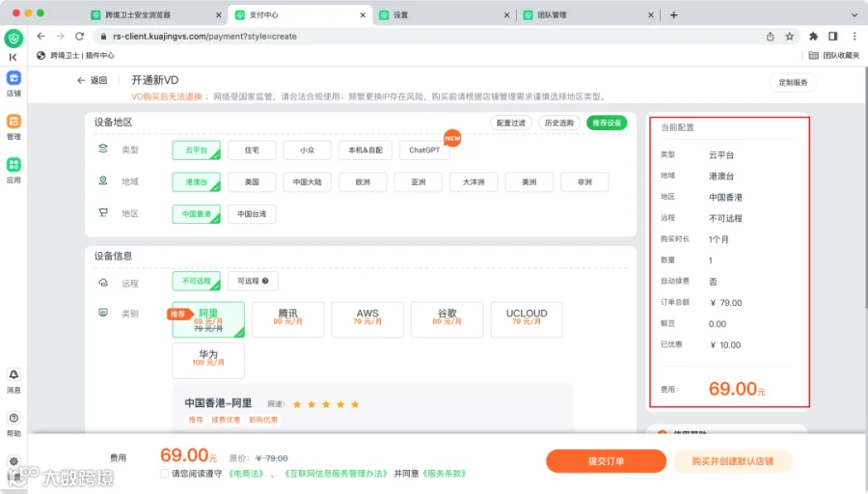The width and height of the screenshot is (868, 494).
Task: Click the 返回 back link
Action: pos(92,80)
